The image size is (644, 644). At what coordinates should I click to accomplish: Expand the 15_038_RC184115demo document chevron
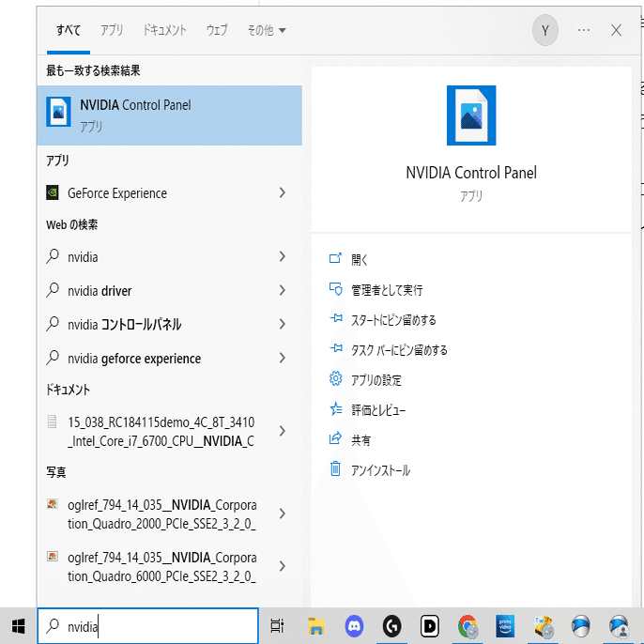[x=283, y=431]
